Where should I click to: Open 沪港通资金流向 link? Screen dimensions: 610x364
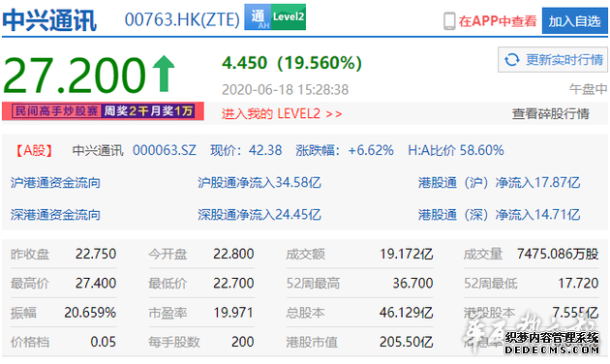coord(55,183)
